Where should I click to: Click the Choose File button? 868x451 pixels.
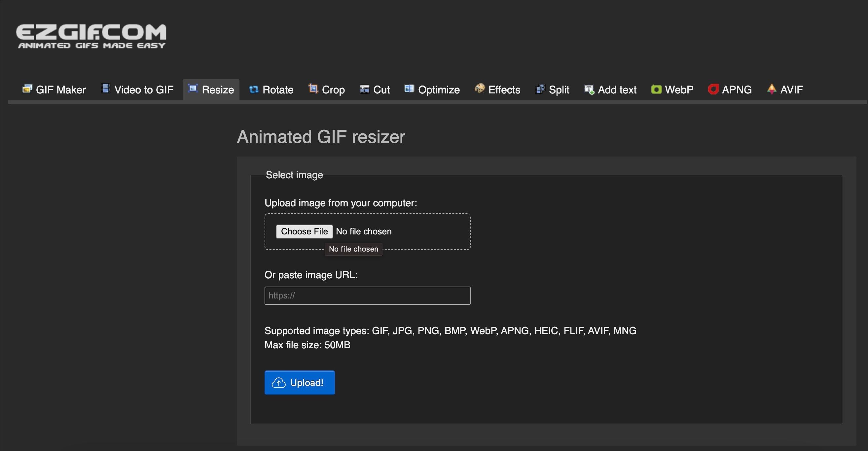304,231
